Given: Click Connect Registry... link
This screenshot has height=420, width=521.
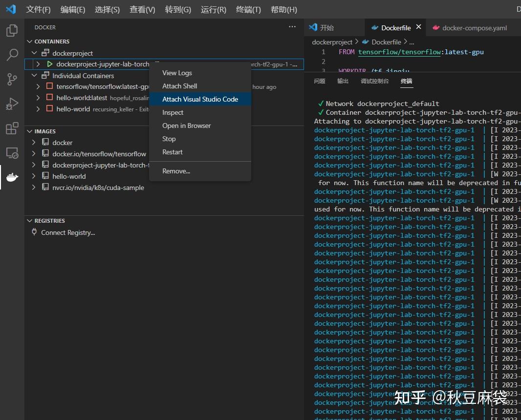Looking at the screenshot, I should (68, 232).
